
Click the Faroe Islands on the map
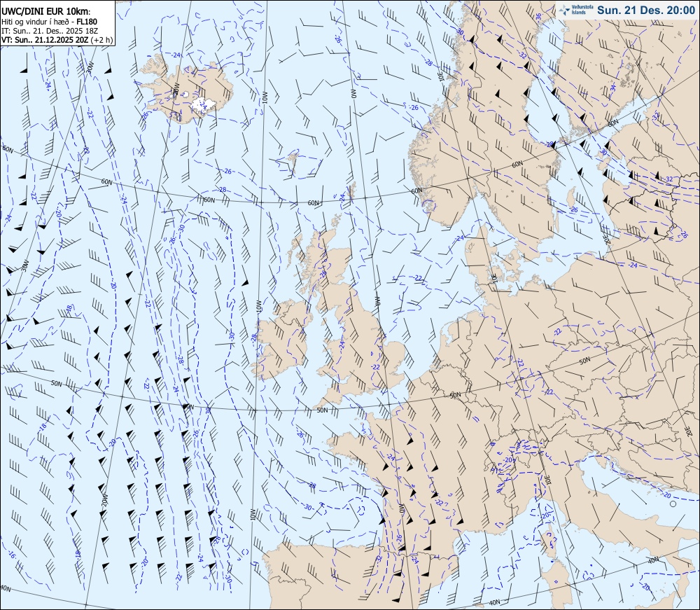point(293,161)
